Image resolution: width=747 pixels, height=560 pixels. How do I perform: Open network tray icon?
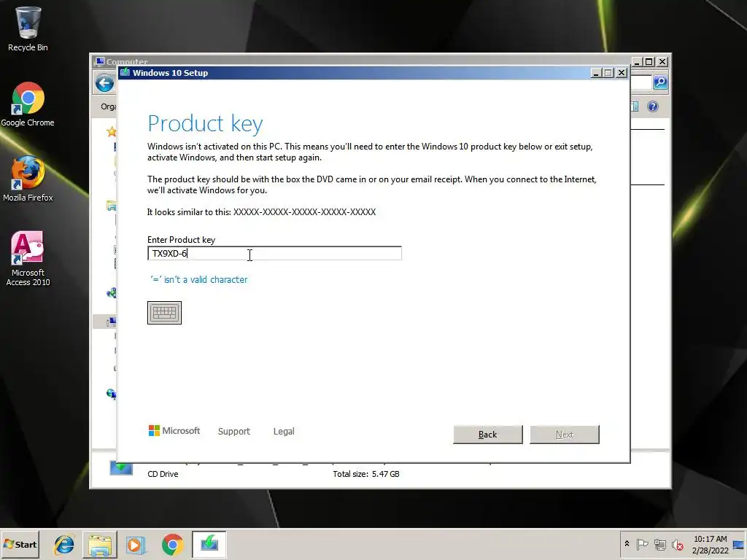[659, 544]
